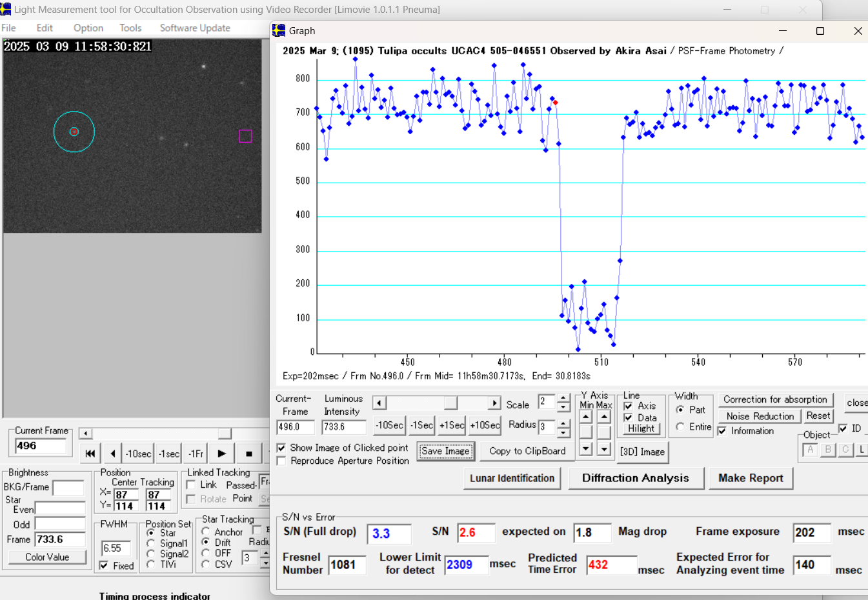Click the Diffraction Analysis button

tap(635, 478)
